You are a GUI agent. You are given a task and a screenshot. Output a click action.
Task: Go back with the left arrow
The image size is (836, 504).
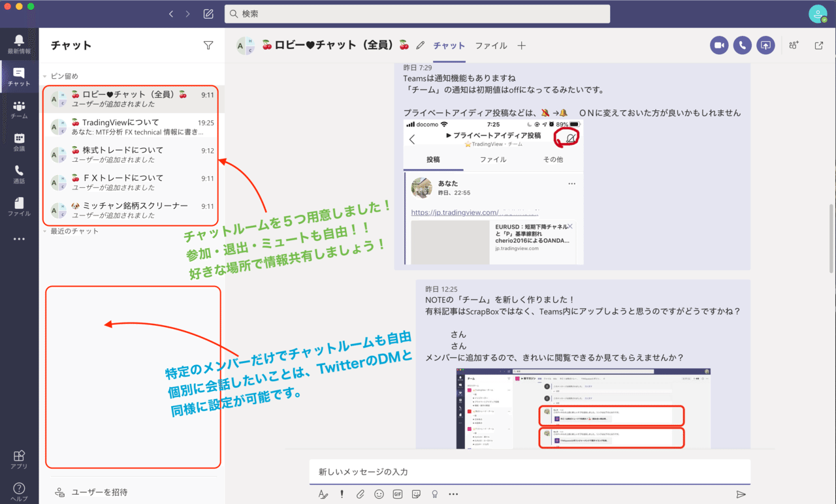click(171, 14)
